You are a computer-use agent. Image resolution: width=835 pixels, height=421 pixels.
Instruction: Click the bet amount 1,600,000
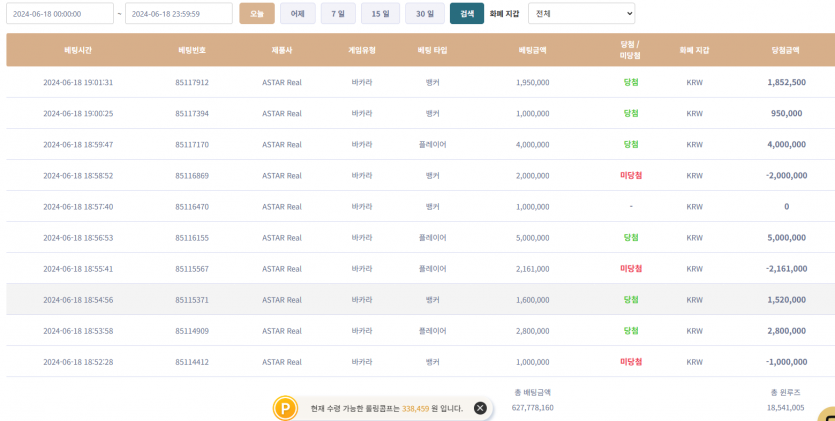(x=533, y=300)
